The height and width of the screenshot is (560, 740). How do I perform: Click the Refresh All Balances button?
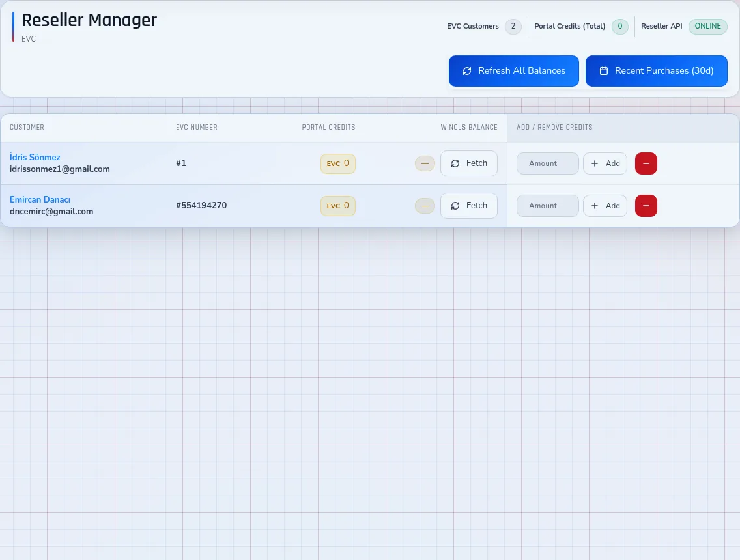coord(513,71)
